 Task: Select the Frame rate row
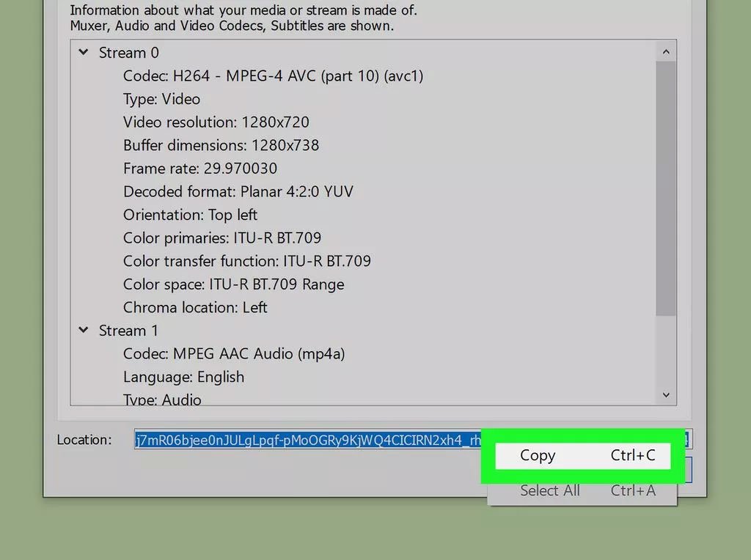point(200,169)
